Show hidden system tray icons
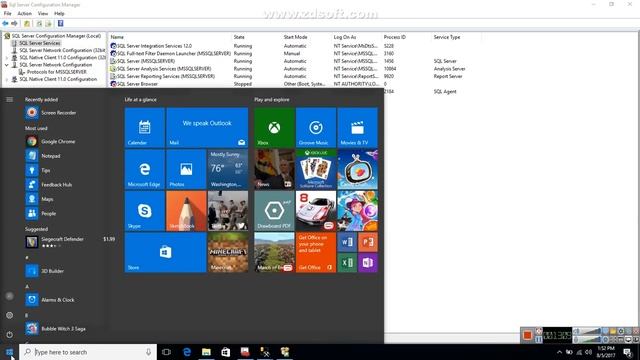The width and height of the screenshot is (640, 360). coord(559,352)
